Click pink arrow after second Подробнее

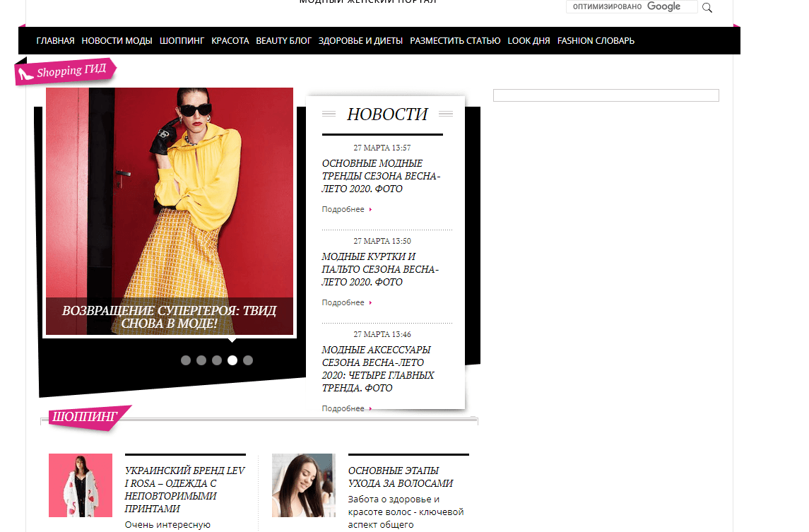[x=370, y=303]
